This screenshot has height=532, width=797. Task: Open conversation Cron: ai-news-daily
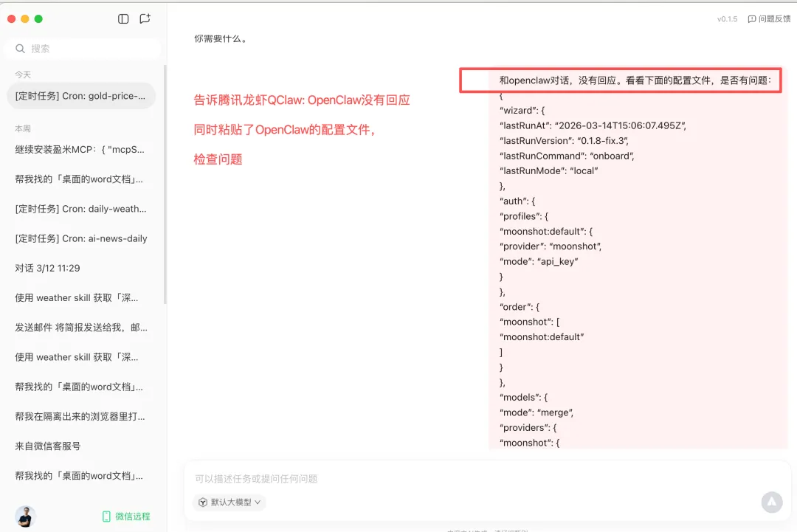click(x=81, y=238)
